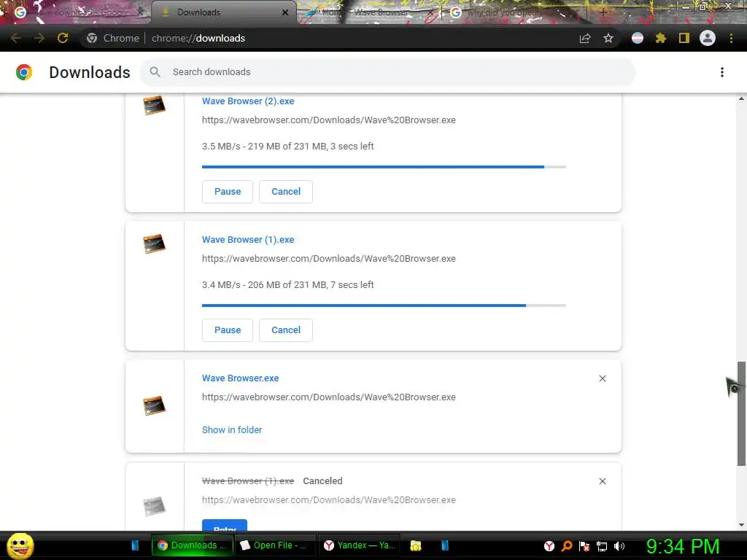Click the search magnifier icon
The width and height of the screenshot is (747, 560).
click(x=155, y=72)
